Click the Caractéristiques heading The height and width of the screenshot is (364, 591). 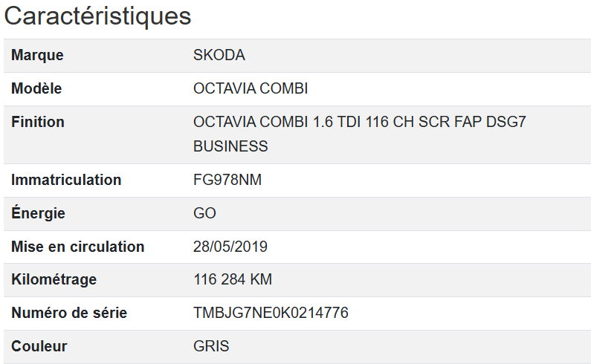[x=98, y=16]
